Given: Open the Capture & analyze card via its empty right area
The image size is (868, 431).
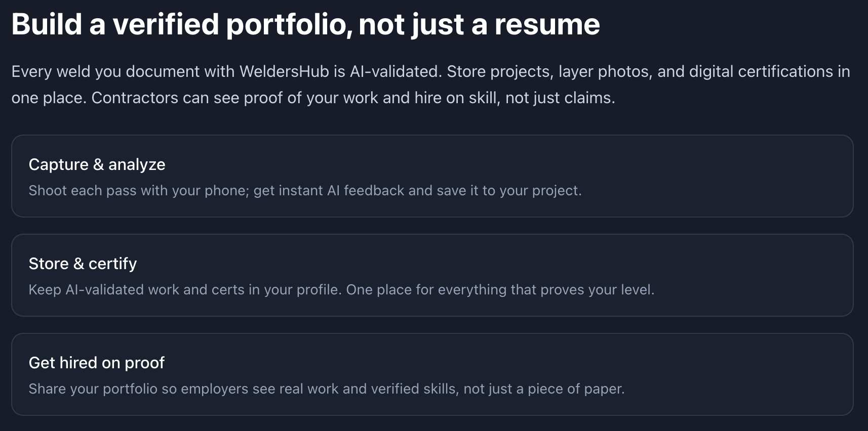Looking at the screenshot, I should click(734, 176).
